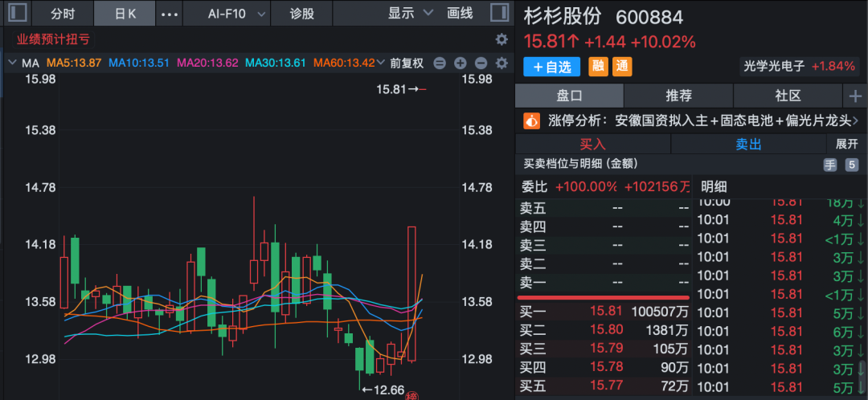The height and width of the screenshot is (400, 868).
Task: Toggle the right sidebar panel icon
Action: point(498,13)
